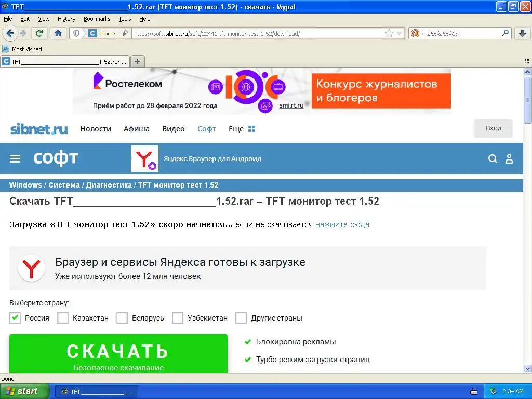Screen dimensions: 532x399
Task: Select the TFT 1.52.rar browser tab
Action: point(65,61)
